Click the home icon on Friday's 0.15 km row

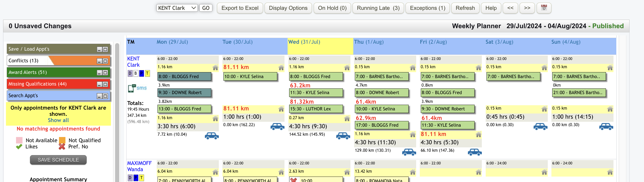(x=478, y=67)
